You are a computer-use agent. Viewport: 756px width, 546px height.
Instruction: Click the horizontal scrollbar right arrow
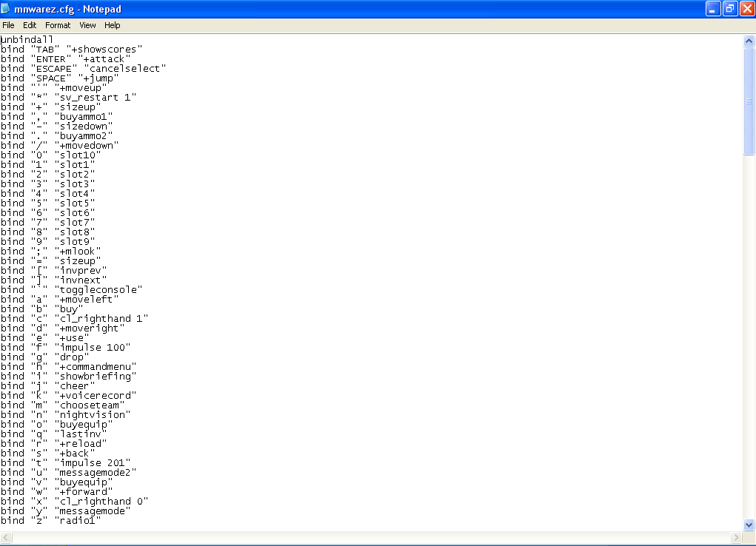pos(736,537)
